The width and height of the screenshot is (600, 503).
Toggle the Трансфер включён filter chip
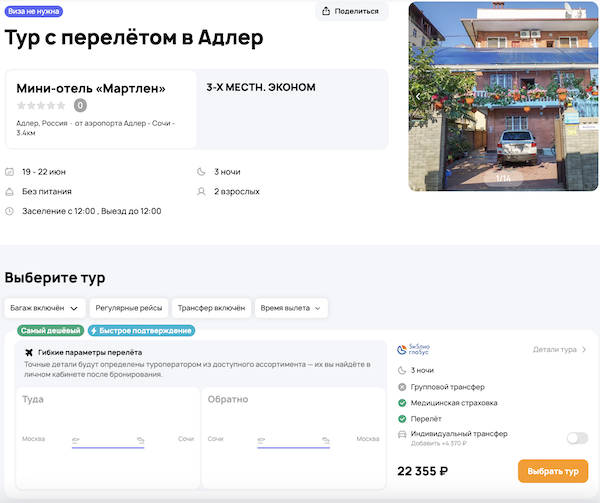(210, 308)
